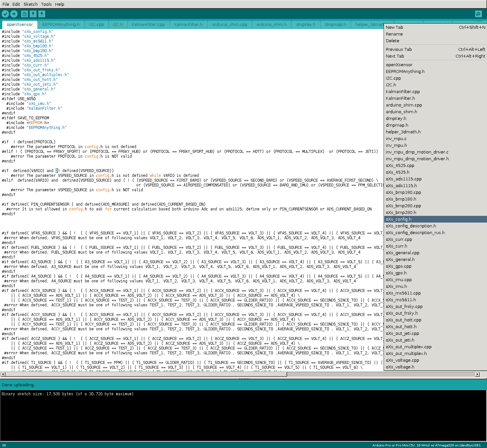Select Rename in the tab menu
The width and height of the screenshot is (487, 448).
(394, 34)
